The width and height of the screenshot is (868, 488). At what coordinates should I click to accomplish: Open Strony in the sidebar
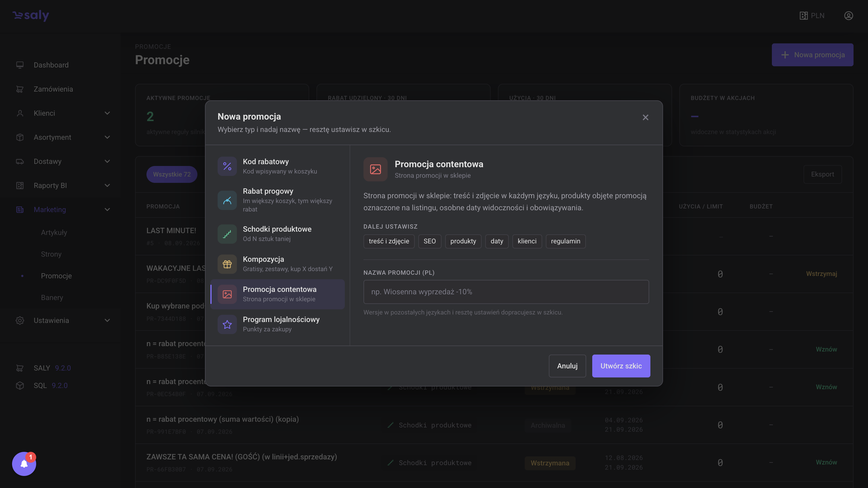(51, 254)
